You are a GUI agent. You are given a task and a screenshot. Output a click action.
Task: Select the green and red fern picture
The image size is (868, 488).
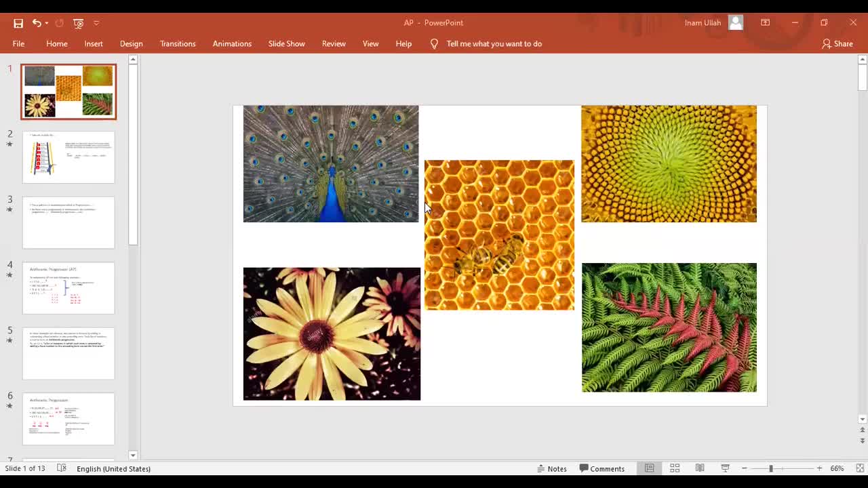point(669,327)
